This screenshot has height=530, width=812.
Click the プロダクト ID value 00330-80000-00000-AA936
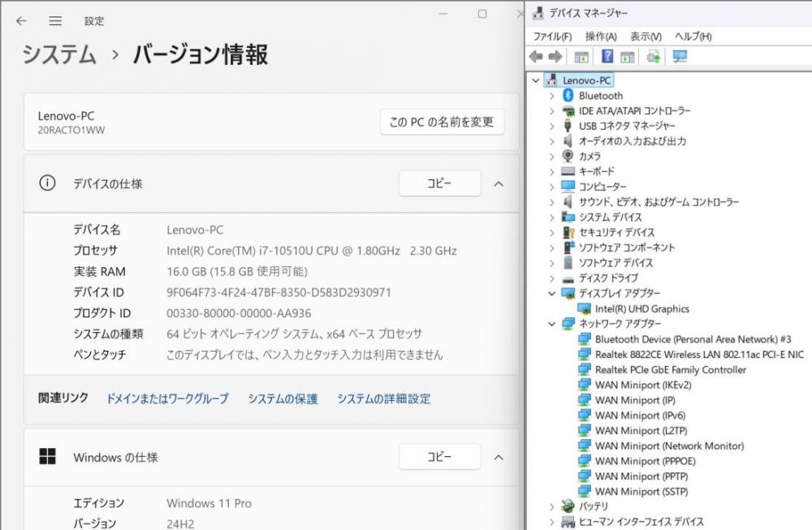239,313
